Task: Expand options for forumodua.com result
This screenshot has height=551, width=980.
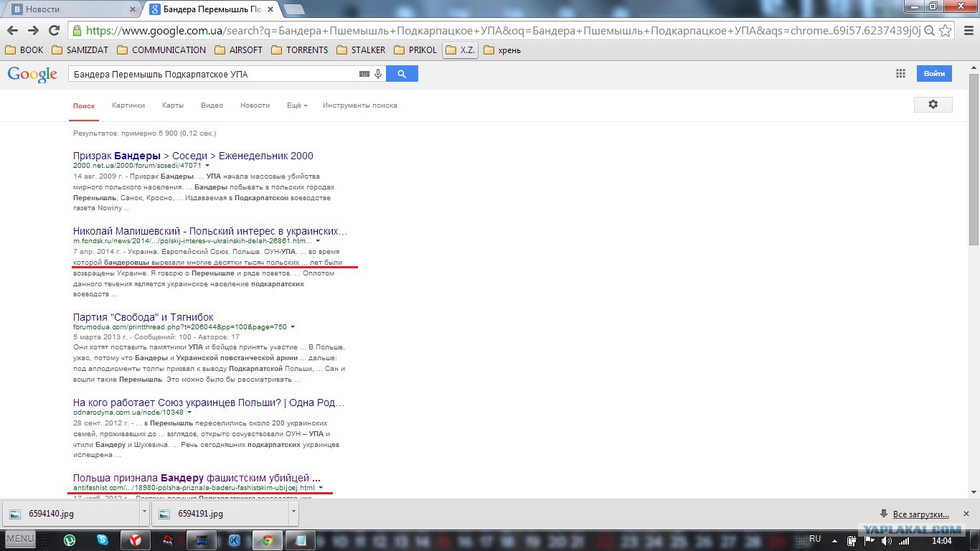Action: 293,327
